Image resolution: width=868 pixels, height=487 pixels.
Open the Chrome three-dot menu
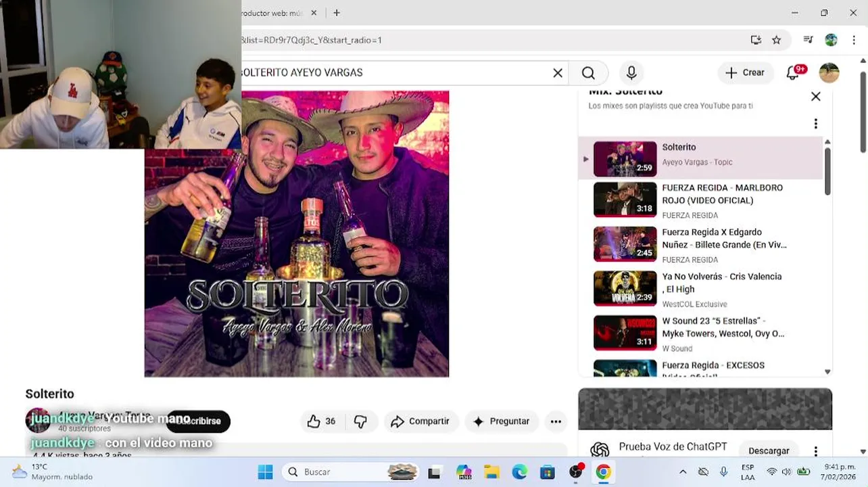click(x=854, y=40)
